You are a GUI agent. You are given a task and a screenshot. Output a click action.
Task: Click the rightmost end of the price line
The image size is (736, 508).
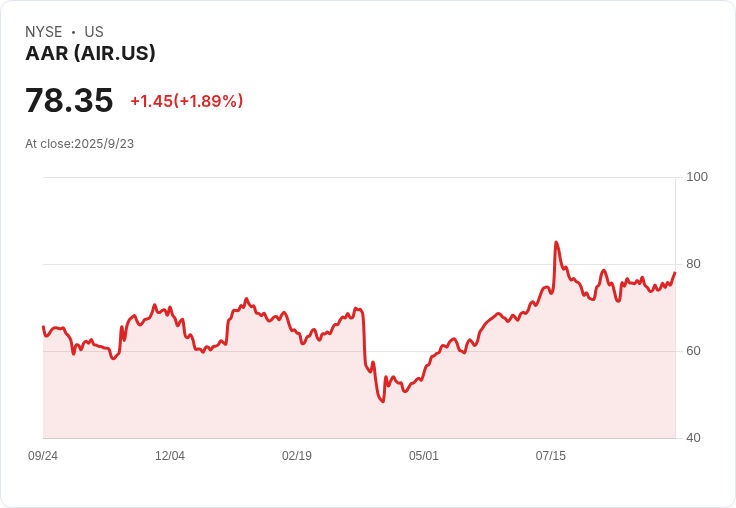tap(675, 272)
